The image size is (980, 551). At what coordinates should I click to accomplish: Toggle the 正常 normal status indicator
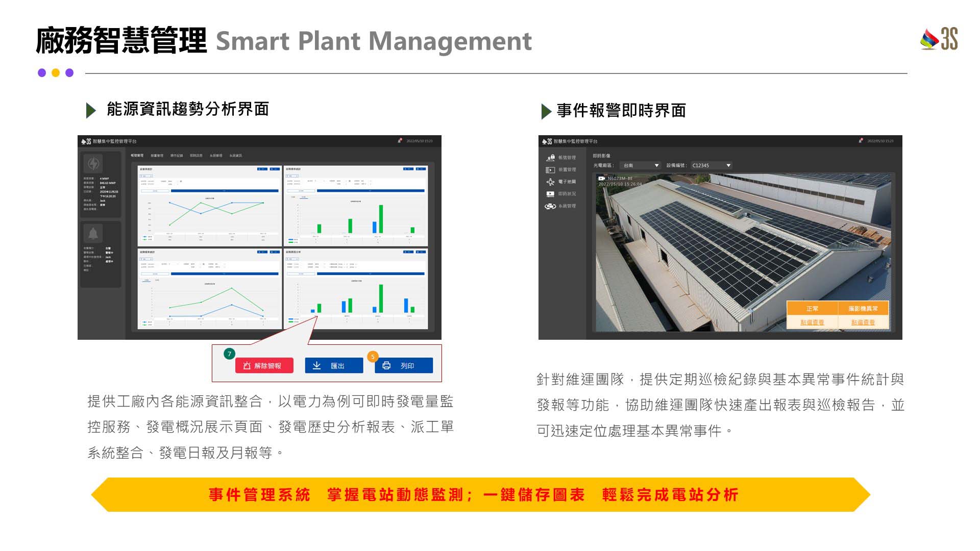click(x=813, y=308)
